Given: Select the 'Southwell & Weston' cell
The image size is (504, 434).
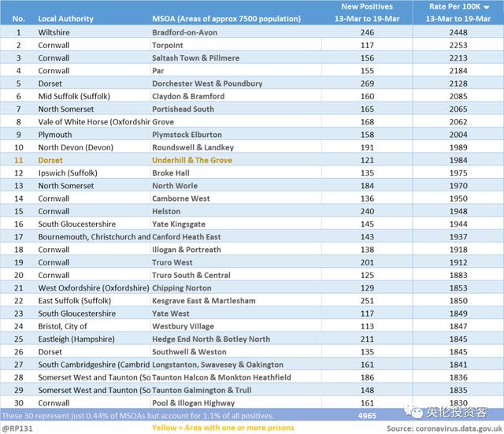Looking at the screenshot, I should tap(189, 352).
